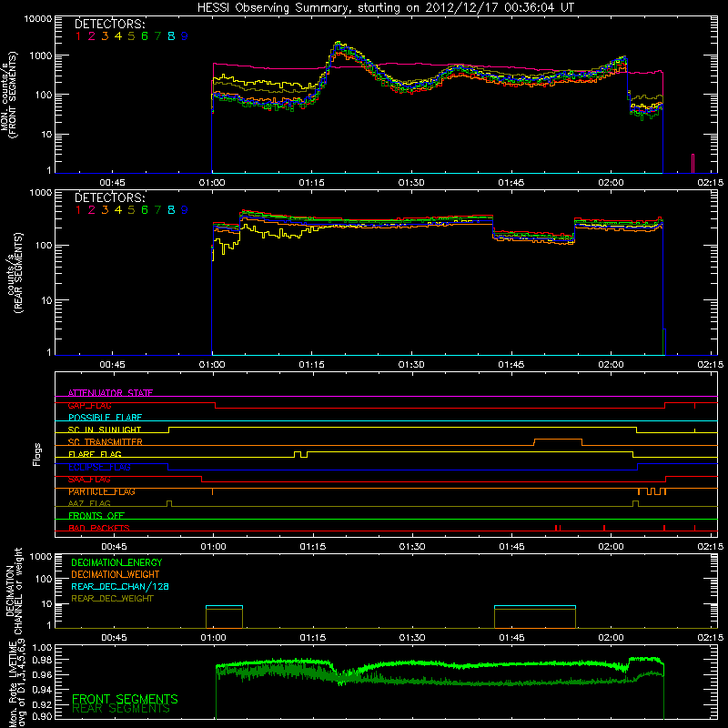The height and width of the screenshot is (728, 728).
Task: Select the POSSIBLE_FLARE flag label
Action: pos(105,418)
